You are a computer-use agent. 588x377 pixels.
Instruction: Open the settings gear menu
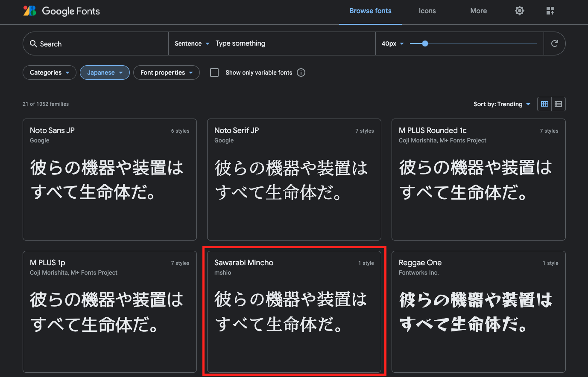(x=519, y=10)
